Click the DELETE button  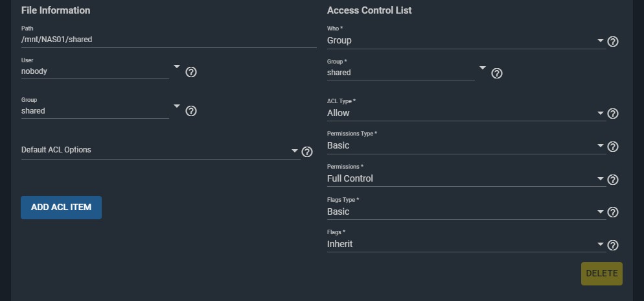(x=602, y=274)
